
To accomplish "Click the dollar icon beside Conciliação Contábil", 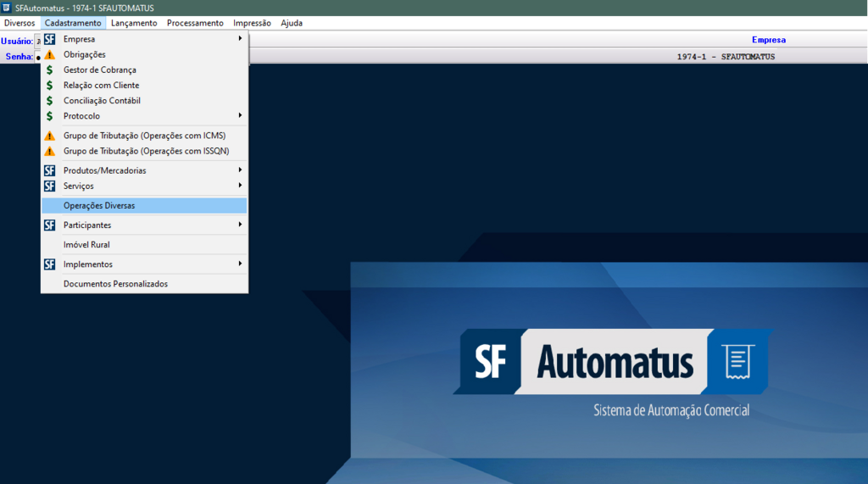I will [49, 101].
